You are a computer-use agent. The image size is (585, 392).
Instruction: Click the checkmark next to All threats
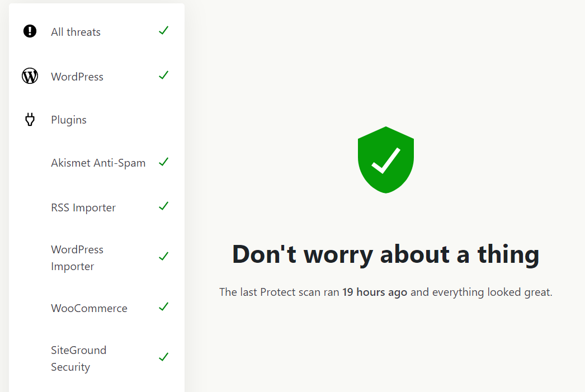[x=163, y=31]
